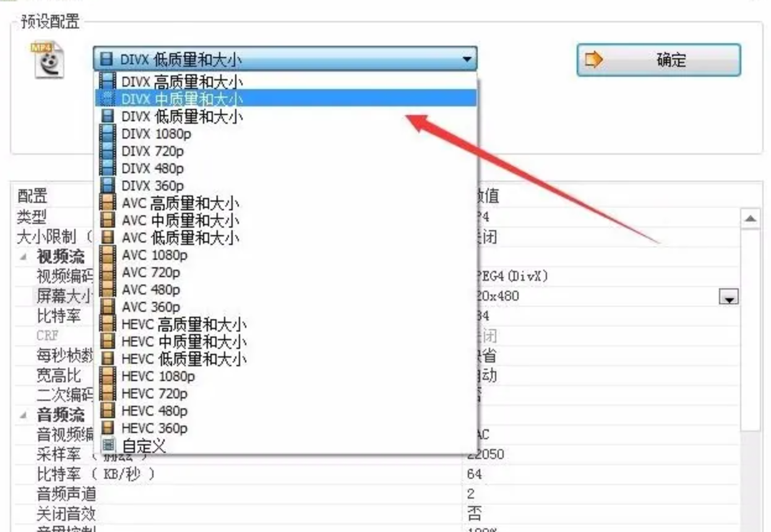
Task: Select HEVC 高质量和大小 entry
Action: click(x=286, y=324)
